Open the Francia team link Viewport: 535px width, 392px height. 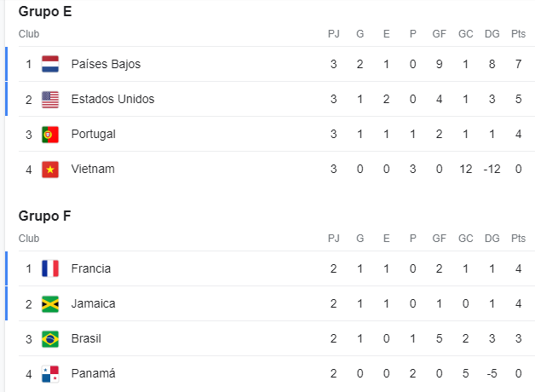(x=91, y=268)
